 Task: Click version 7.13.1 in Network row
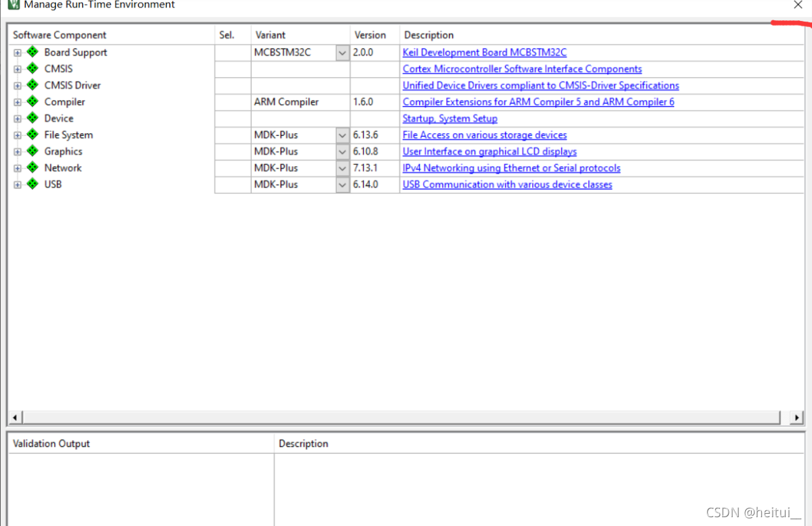coord(366,168)
